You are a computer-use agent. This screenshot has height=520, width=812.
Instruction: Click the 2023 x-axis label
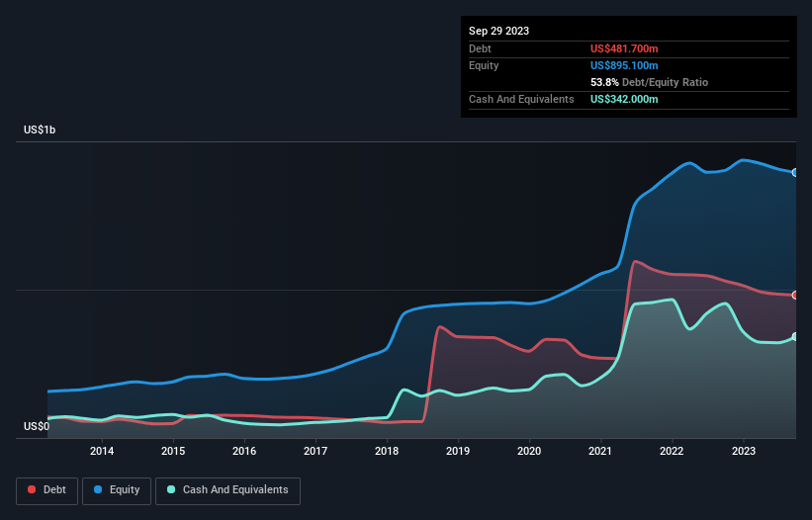(x=744, y=451)
